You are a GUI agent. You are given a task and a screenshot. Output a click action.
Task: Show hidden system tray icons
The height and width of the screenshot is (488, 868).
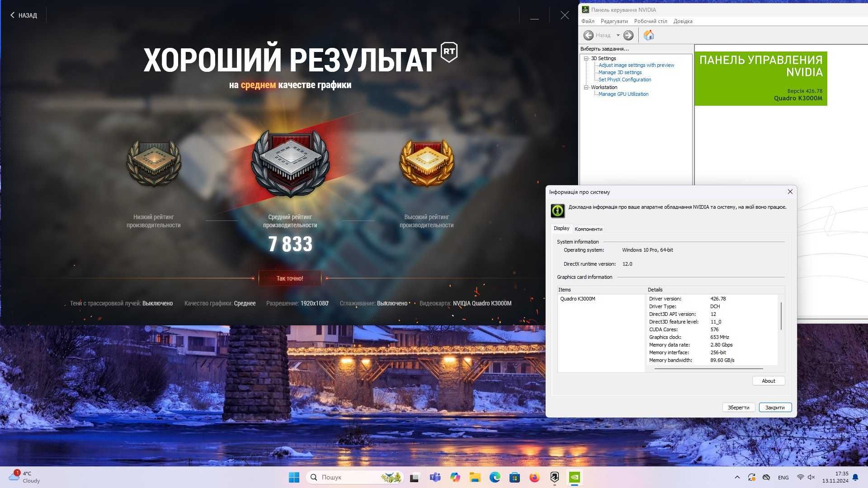(737, 477)
